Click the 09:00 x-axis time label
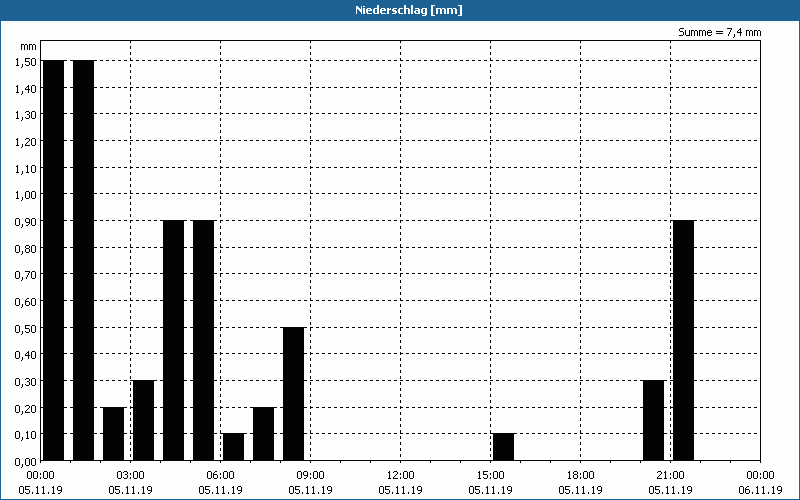 pos(311,476)
